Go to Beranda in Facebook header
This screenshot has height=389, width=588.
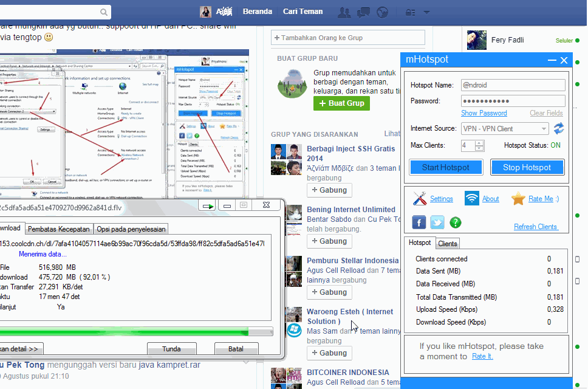point(258,12)
